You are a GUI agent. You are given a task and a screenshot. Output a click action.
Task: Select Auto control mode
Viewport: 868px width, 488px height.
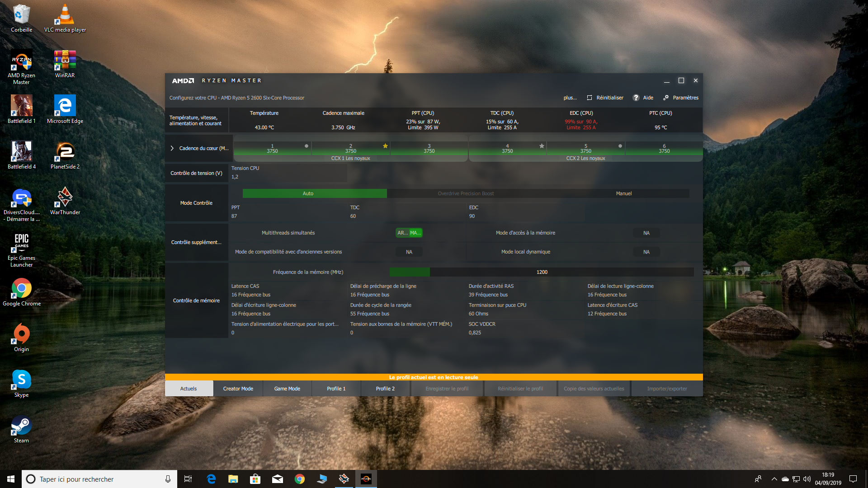coord(315,193)
